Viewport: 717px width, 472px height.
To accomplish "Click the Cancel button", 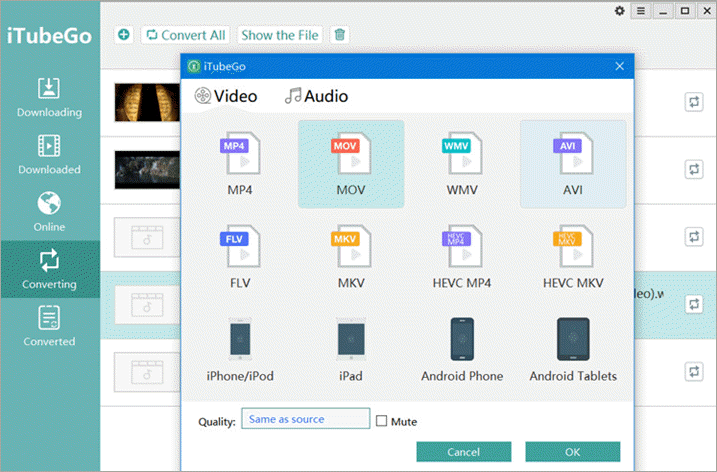I will click(464, 452).
